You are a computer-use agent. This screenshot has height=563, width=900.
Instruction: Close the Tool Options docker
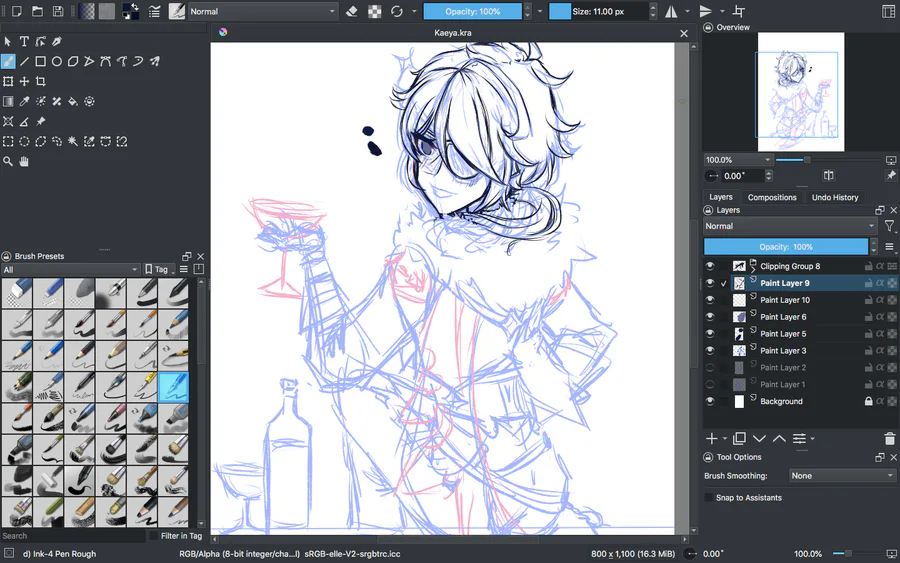pyautogui.click(x=894, y=457)
